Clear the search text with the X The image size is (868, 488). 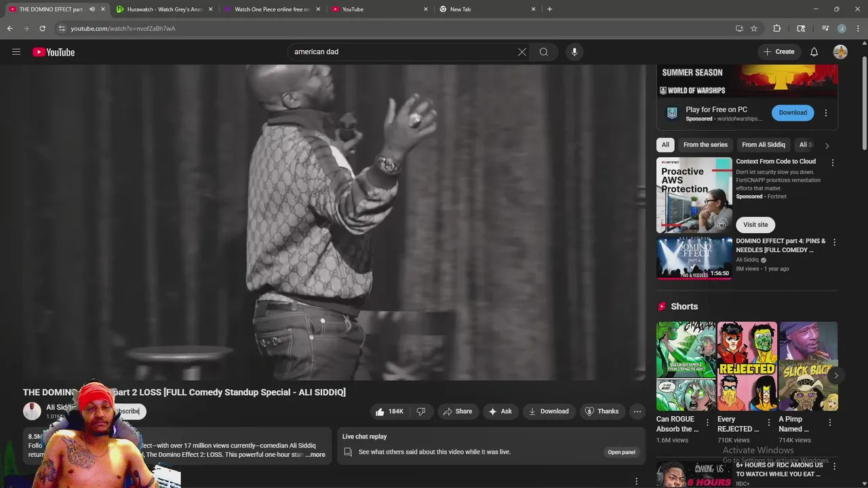click(x=522, y=52)
